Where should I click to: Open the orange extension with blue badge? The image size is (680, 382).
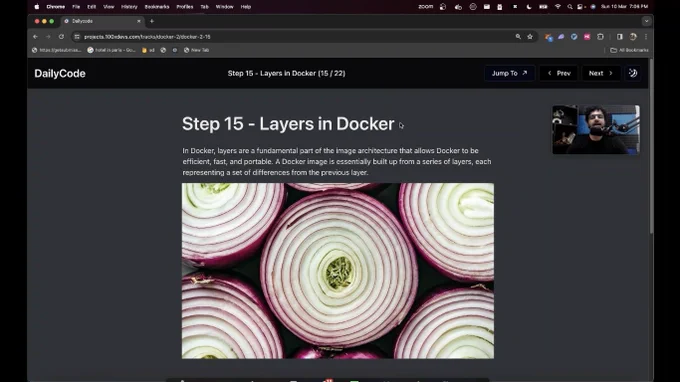[549, 37]
